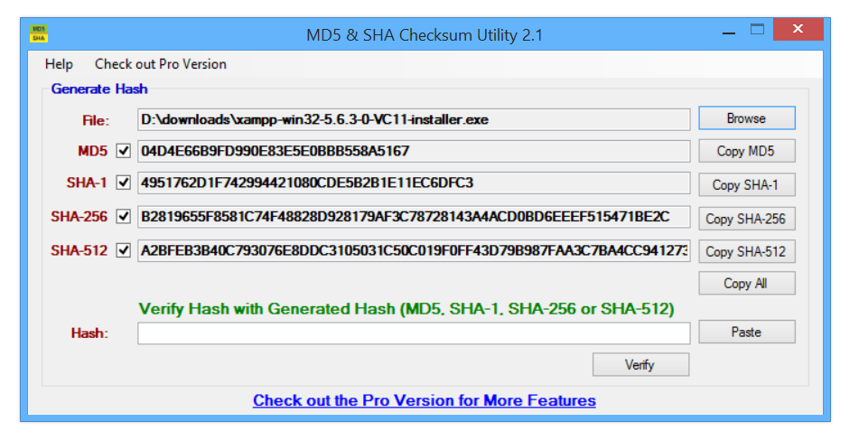Focus the empty Hash input field
This screenshot has height=441, width=868.
point(414,333)
